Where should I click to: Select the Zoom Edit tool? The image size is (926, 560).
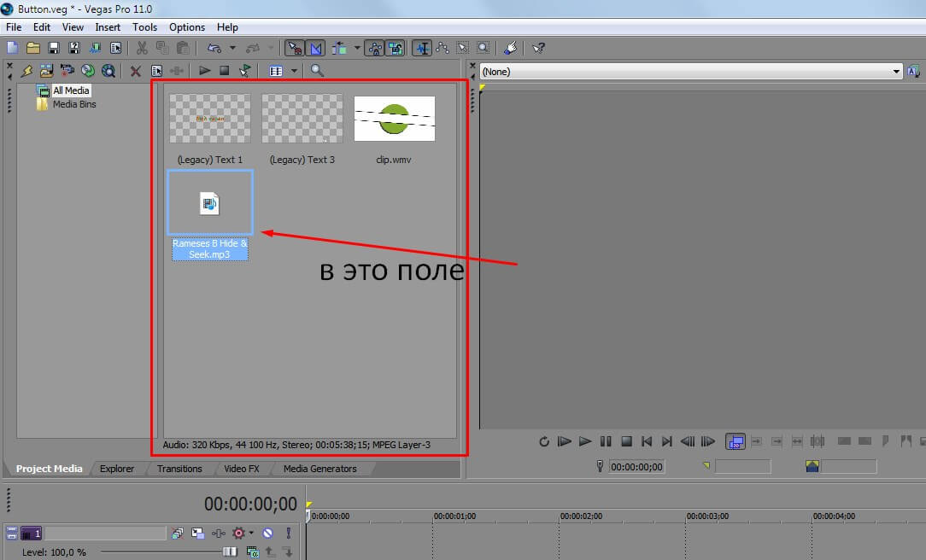click(484, 48)
